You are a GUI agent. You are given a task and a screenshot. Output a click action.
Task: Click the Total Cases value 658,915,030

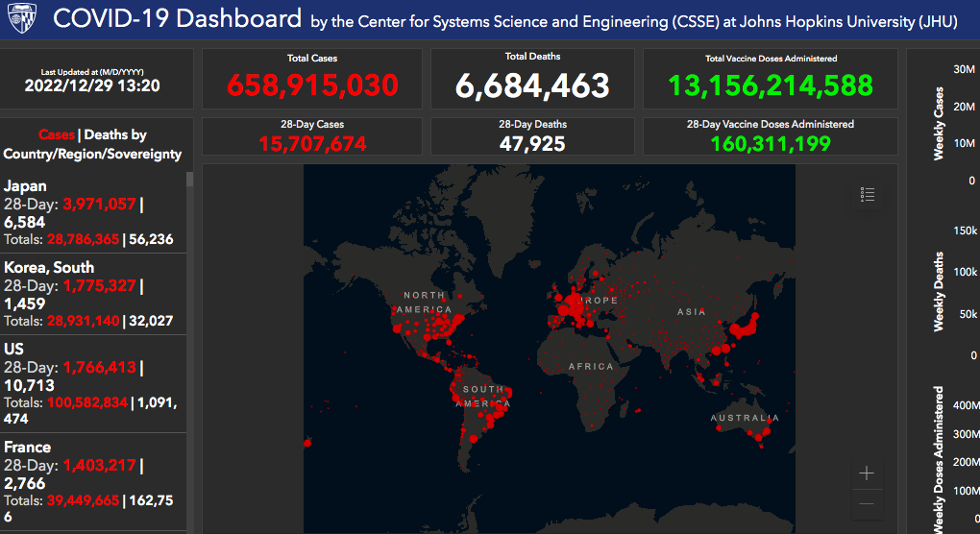click(312, 85)
